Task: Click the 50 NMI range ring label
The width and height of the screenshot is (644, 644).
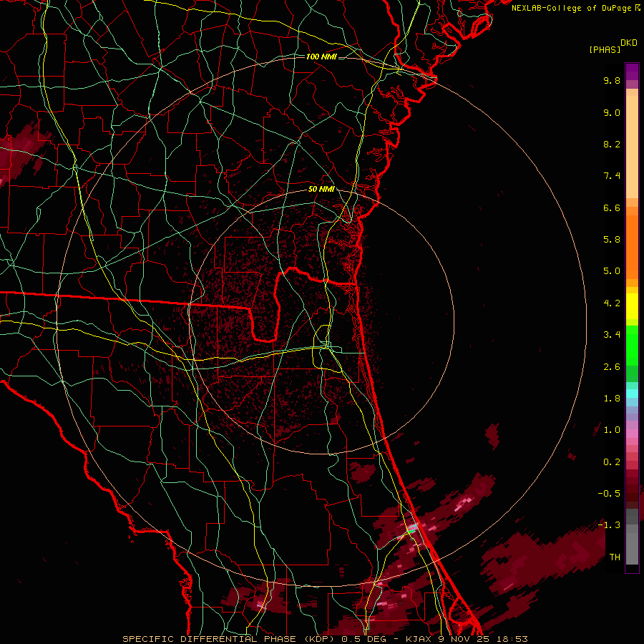Action: [321, 189]
